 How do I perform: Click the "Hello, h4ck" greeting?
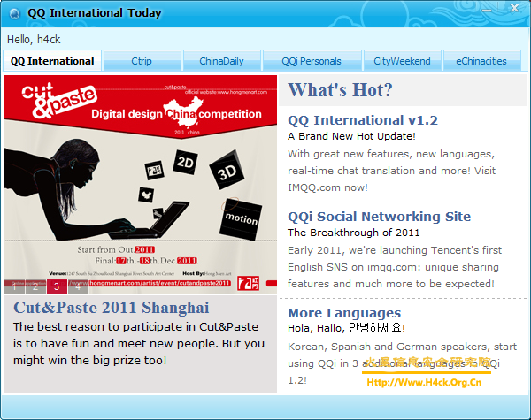coord(34,40)
